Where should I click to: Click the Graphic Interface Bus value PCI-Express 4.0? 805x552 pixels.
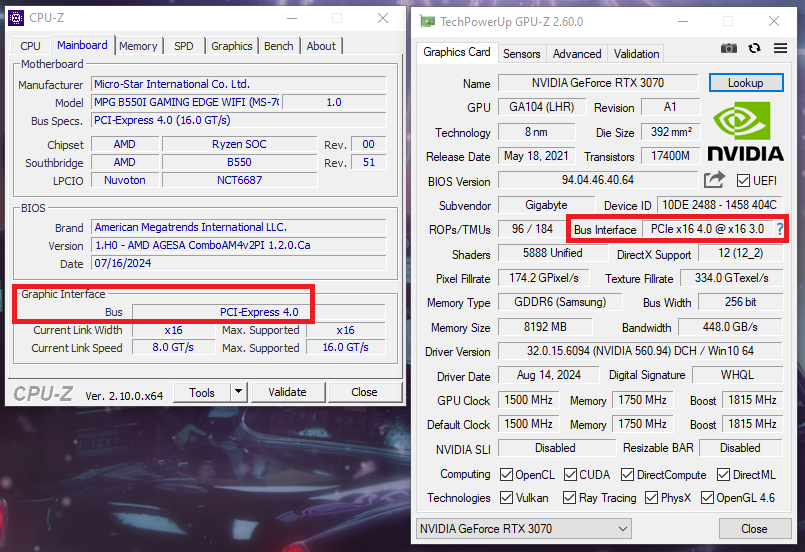pos(259,312)
